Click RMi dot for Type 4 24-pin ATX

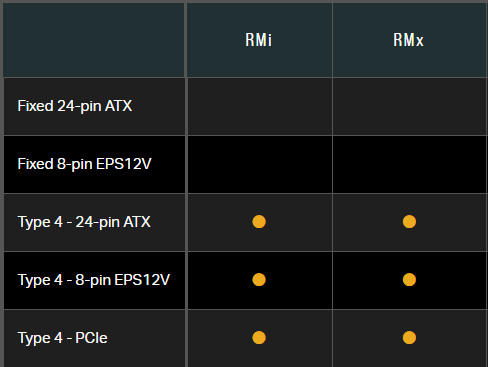[x=259, y=222]
